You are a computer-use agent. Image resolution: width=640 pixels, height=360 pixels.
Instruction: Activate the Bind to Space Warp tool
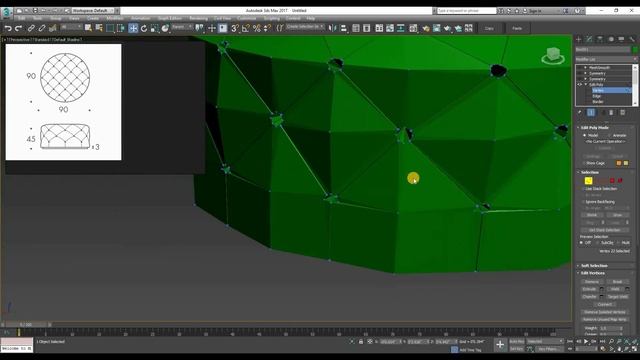click(x=53, y=28)
